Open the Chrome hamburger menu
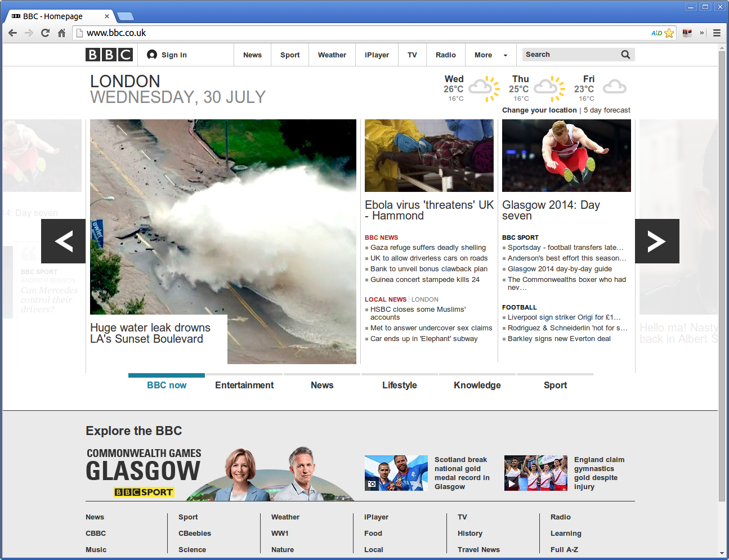 point(717,33)
